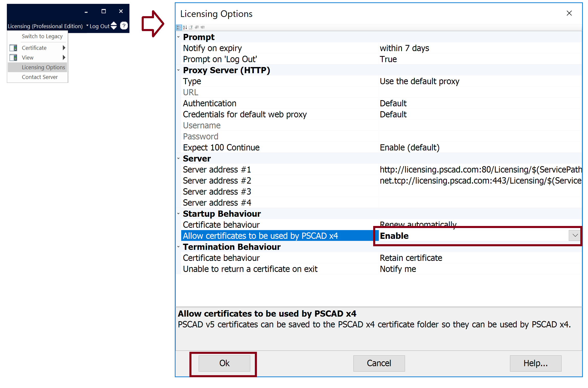Select the 'Expect 100 Continue' row label
Viewport: 588px width, 388px height.
pos(221,147)
